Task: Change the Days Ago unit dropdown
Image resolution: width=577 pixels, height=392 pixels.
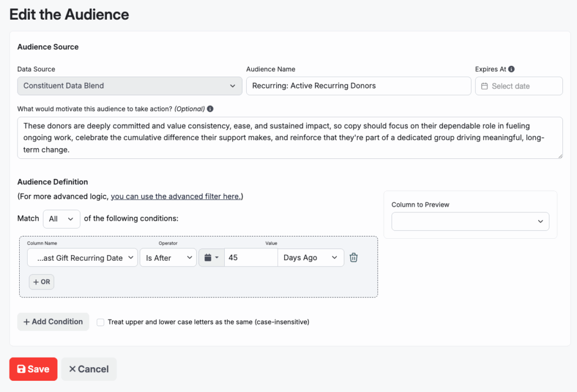Action: coord(310,257)
